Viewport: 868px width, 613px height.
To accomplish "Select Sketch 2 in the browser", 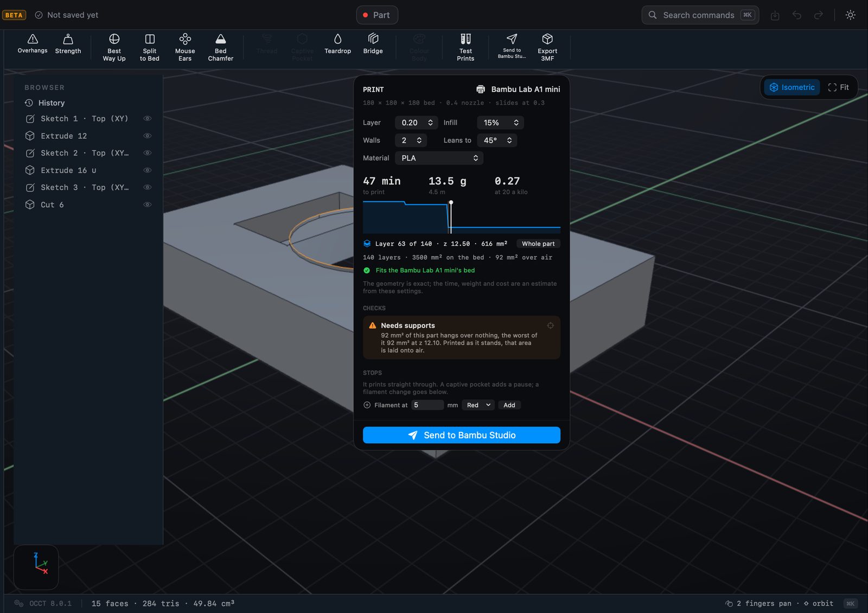I will (x=84, y=153).
